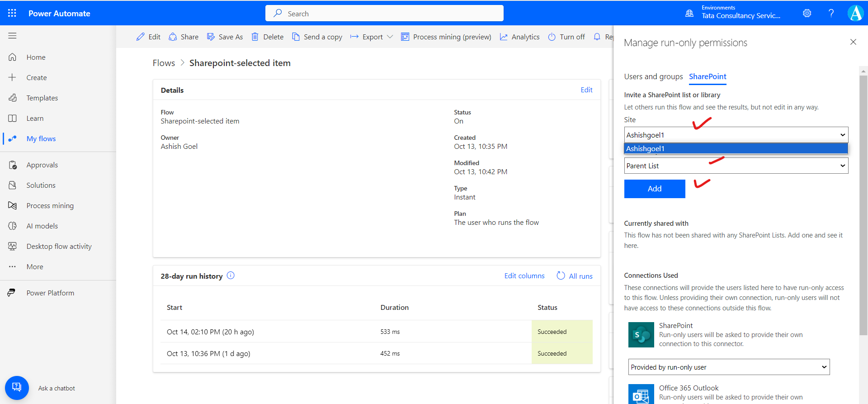Click Edit link in Details card
868x404 pixels.
[x=586, y=90]
